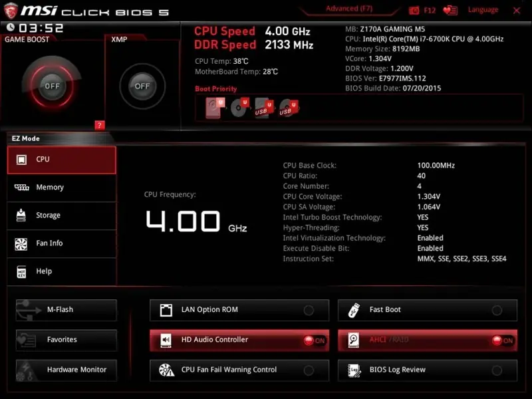Close the BIOS with the X button

(517, 11)
